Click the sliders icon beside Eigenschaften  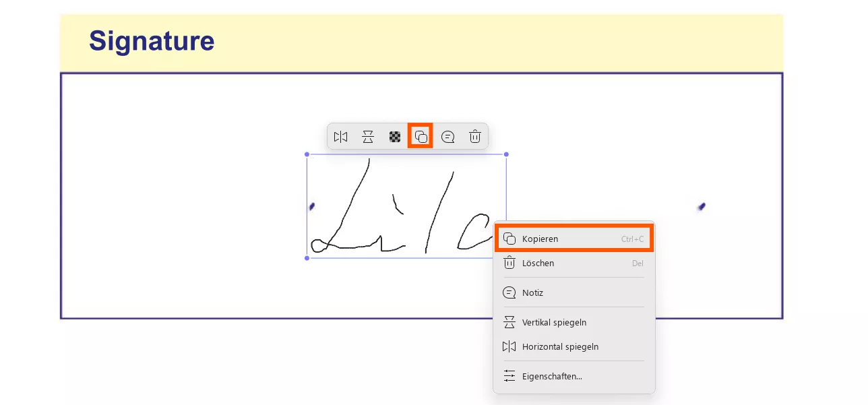[509, 375]
